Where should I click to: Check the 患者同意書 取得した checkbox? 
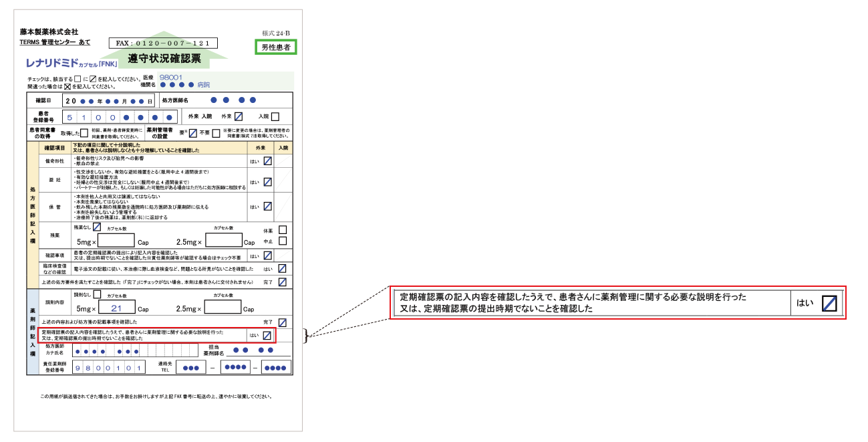[84, 133]
